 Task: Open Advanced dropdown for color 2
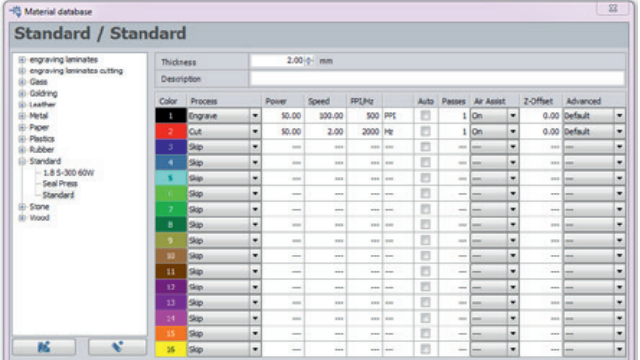(x=620, y=131)
